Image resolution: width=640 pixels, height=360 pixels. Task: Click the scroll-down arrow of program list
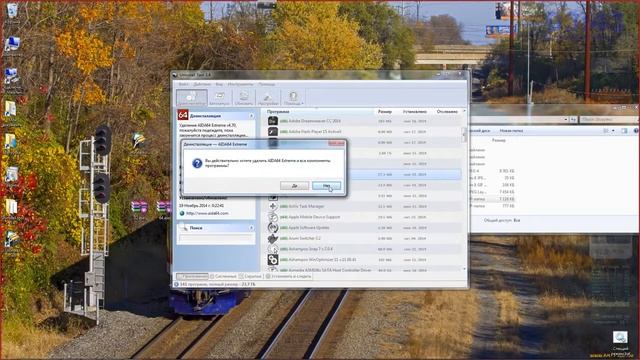464,269
